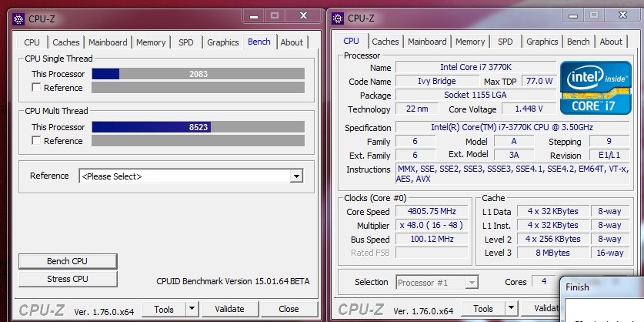The width and height of the screenshot is (644, 322).
Task: Click the Core Speed value 4805.75 MHz
Action: pyautogui.click(x=432, y=211)
